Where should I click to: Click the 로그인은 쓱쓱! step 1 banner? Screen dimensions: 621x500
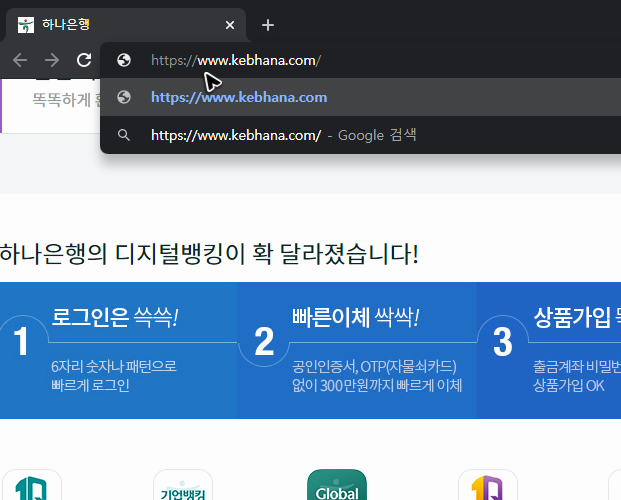(x=118, y=350)
